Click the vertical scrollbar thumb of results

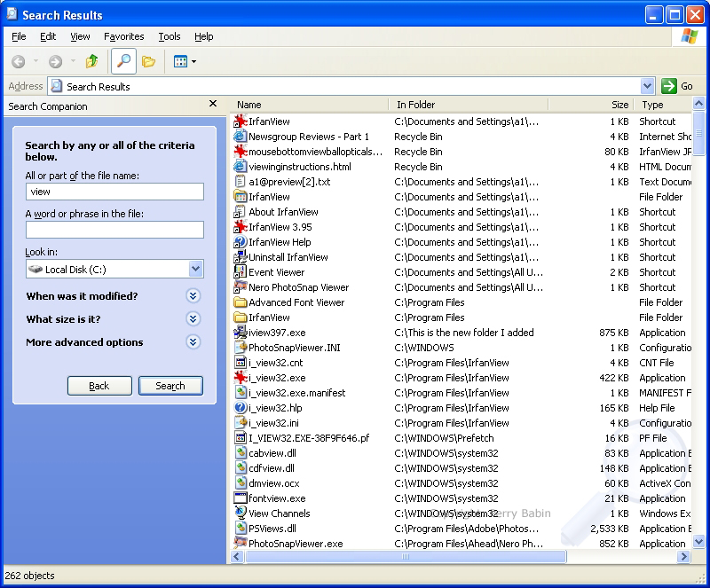pyautogui.click(x=698, y=133)
